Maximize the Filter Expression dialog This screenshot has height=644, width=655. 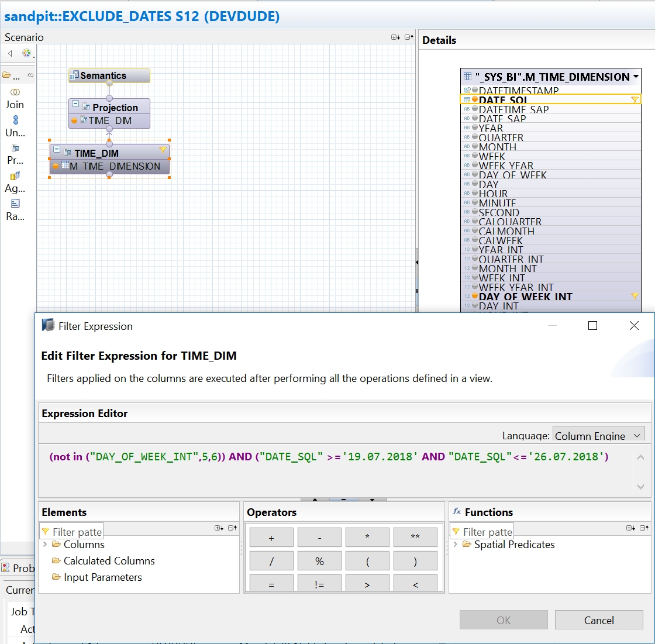592,326
